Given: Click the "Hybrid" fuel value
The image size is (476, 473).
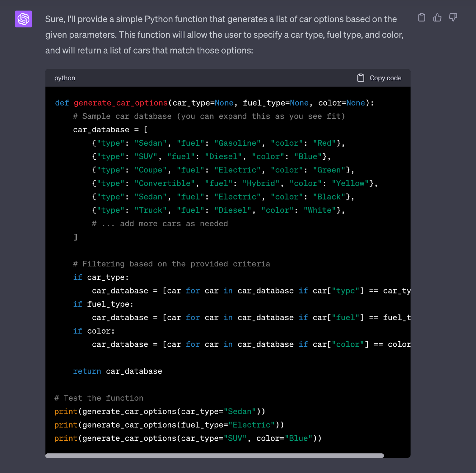Looking at the screenshot, I should point(261,183).
